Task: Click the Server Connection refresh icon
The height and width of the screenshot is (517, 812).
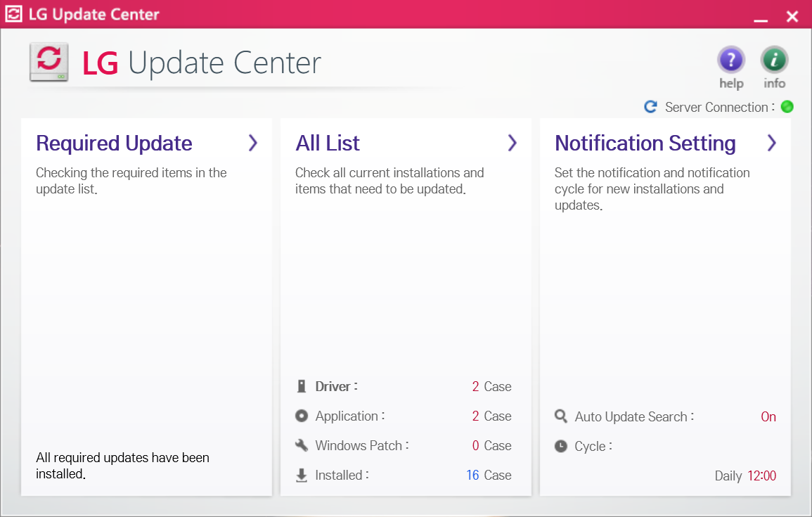Action: tap(650, 107)
